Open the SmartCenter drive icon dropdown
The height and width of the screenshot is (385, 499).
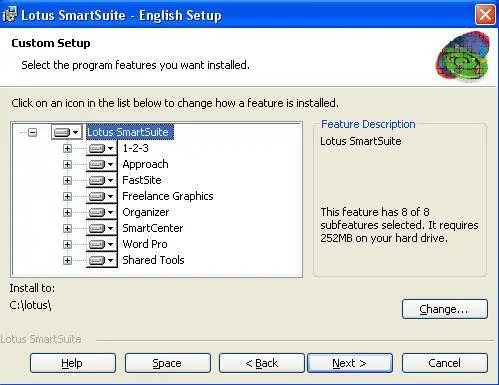point(102,228)
